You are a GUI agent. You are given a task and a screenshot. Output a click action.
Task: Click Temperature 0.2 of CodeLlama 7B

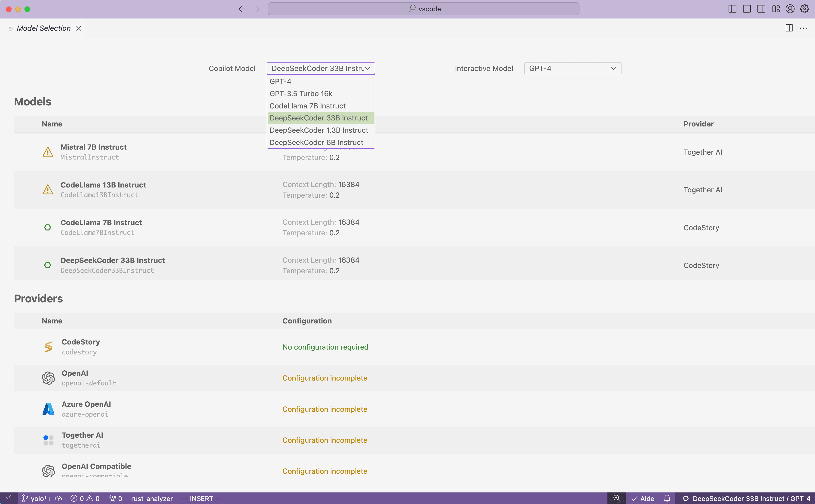click(311, 233)
